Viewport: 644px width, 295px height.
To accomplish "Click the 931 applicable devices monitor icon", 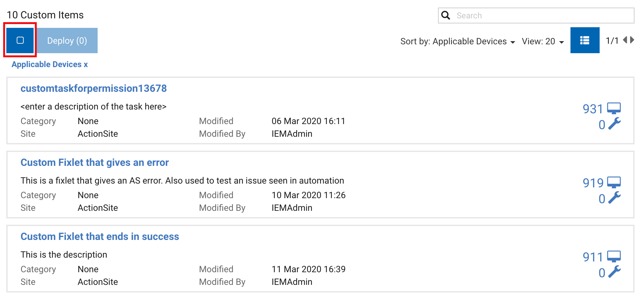I will point(614,108).
